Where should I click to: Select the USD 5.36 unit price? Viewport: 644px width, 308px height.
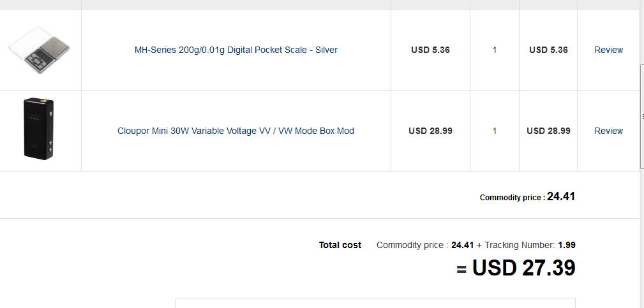pyautogui.click(x=430, y=50)
